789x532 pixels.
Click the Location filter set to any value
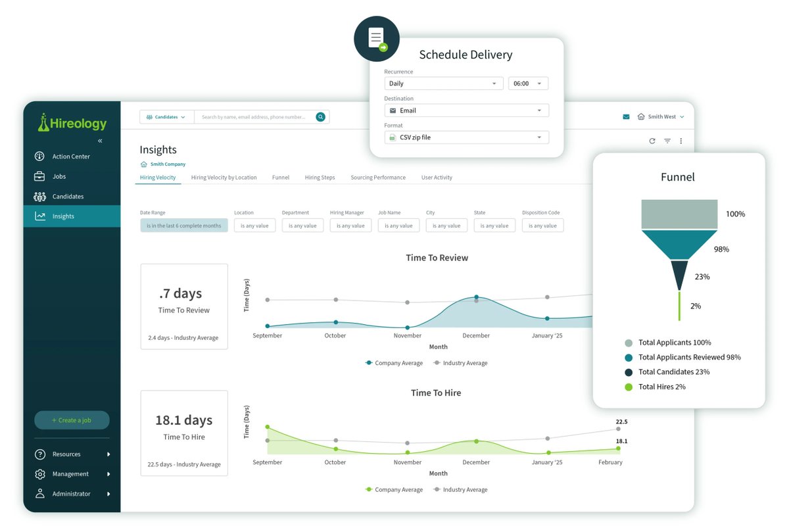point(254,225)
